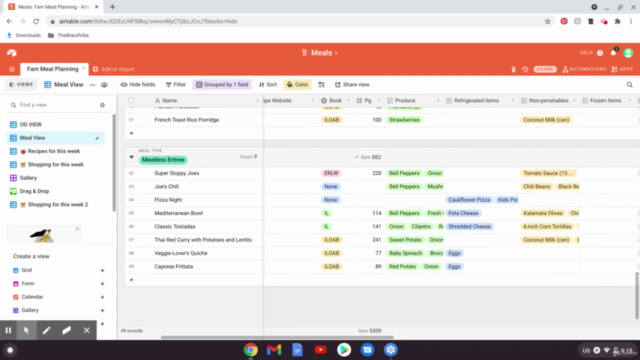
Task: Open the Sort options
Action: click(x=268, y=84)
